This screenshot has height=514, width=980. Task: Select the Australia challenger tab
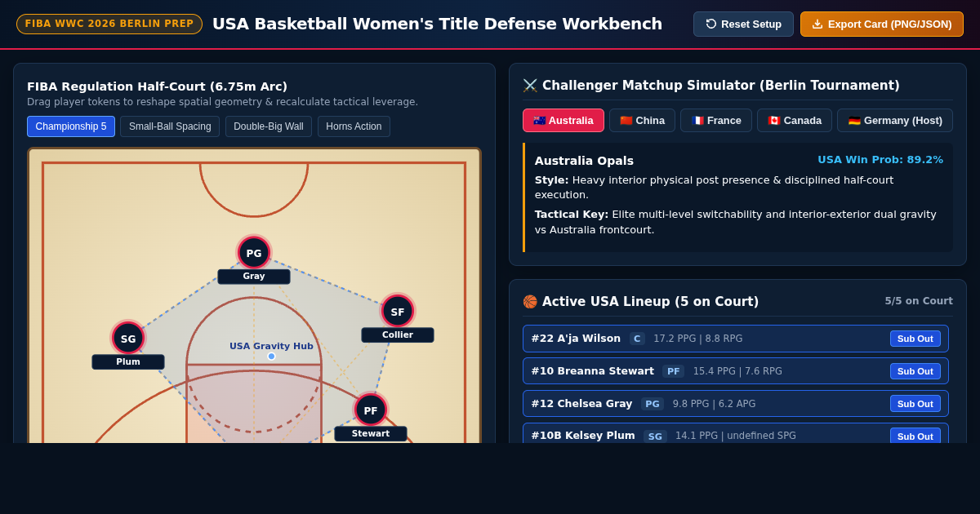(563, 121)
